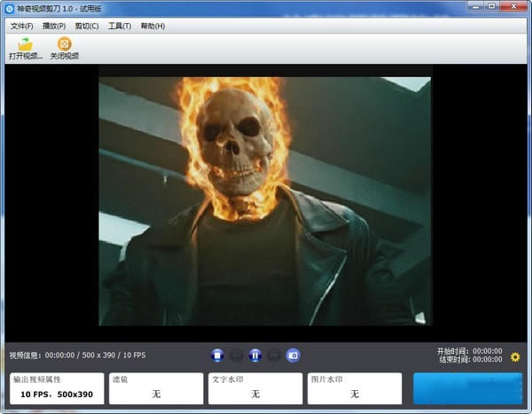532x414 pixels.
Task: Stop the video playback
Action: tap(217, 355)
